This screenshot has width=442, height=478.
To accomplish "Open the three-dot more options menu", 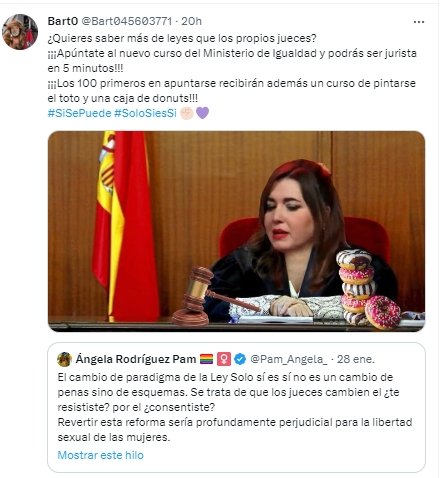I will coord(418,22).
